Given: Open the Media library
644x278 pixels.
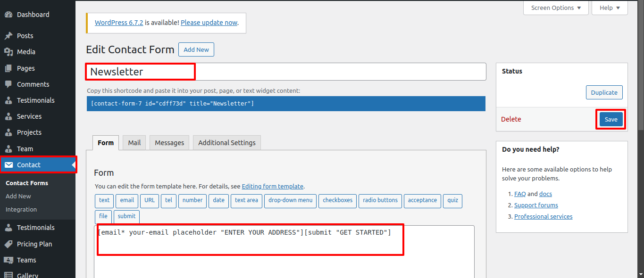Looking at the screenshot, I should [x=26, y=51].
